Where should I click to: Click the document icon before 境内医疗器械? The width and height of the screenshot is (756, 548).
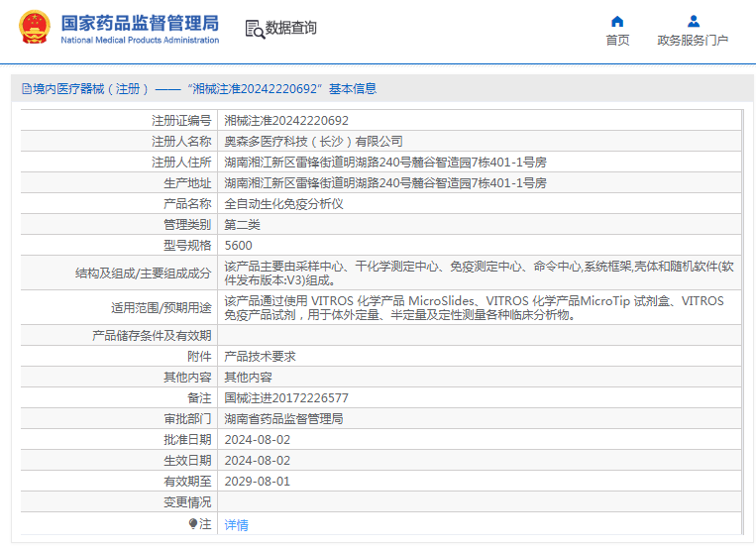pos(27,89)
